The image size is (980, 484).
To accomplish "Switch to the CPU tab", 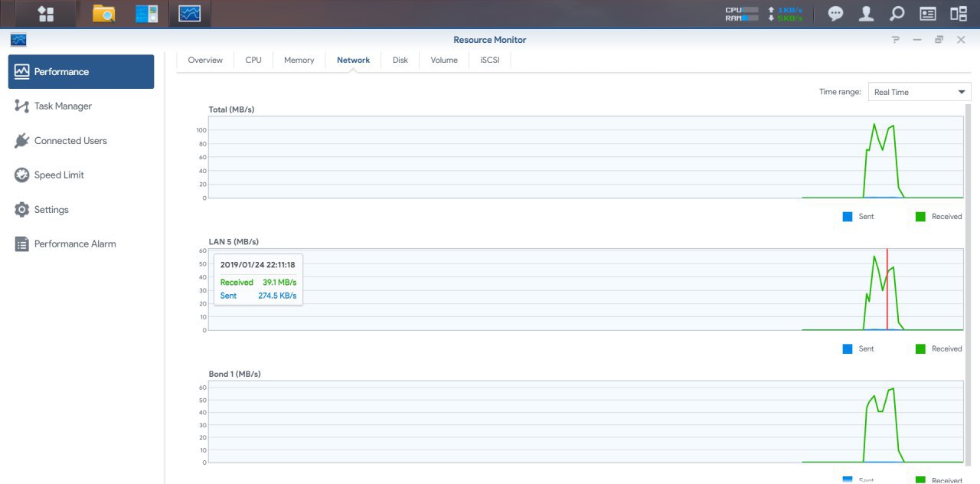I will 253,60.
